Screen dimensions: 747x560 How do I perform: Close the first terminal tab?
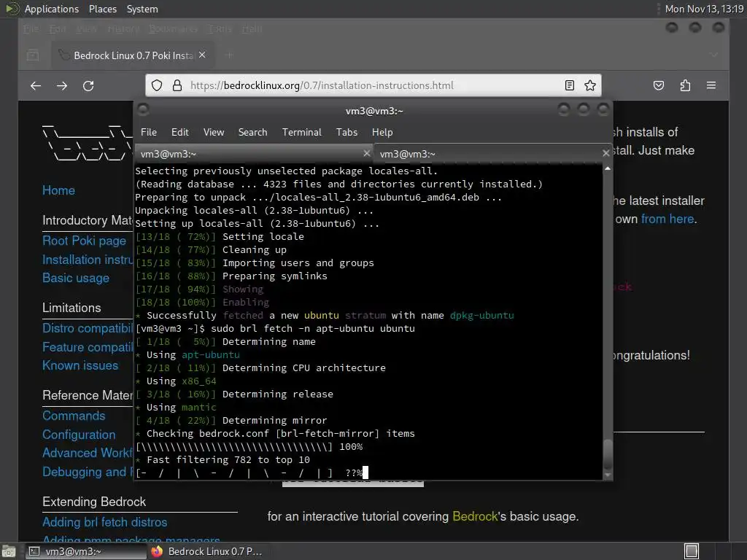366,153
